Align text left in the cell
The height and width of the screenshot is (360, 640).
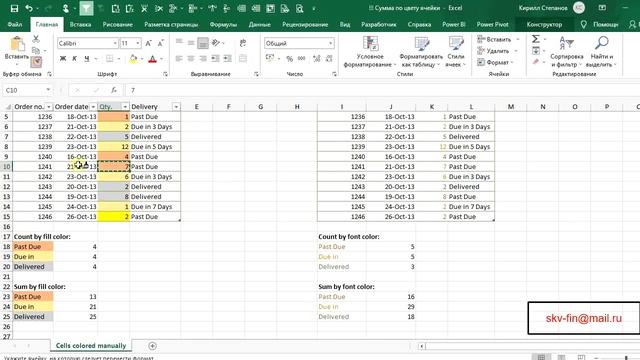point(179,59)
